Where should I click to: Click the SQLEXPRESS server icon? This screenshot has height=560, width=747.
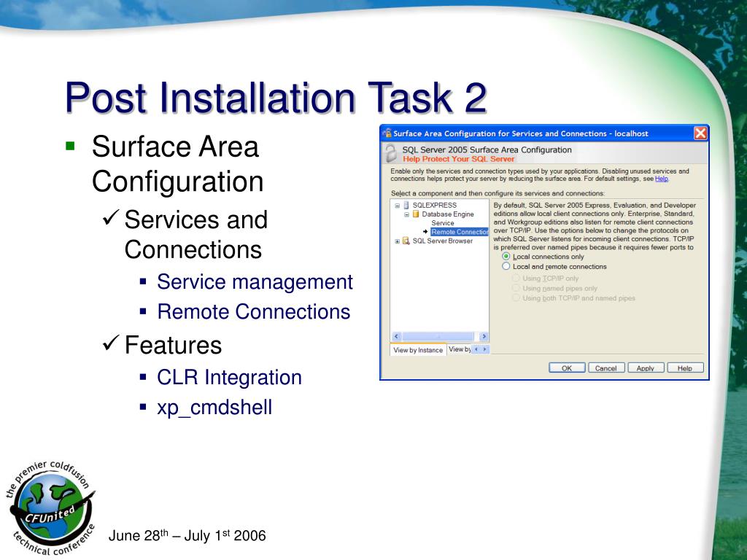point(406,205)
